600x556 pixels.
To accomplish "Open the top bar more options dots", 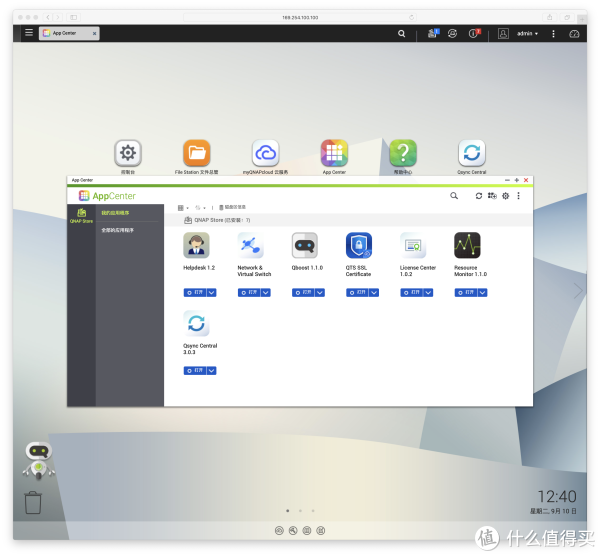I will pos(553,34).
